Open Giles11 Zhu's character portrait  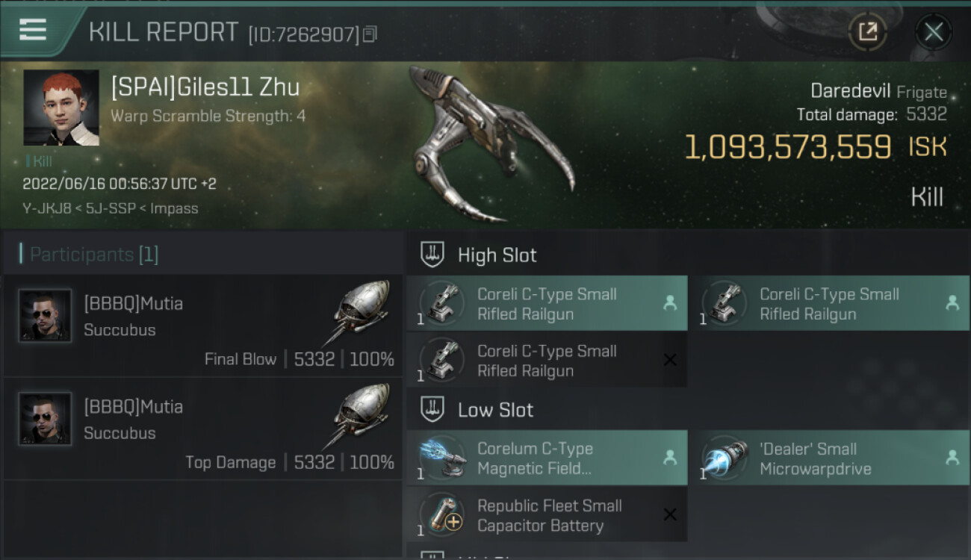[61, 108]
